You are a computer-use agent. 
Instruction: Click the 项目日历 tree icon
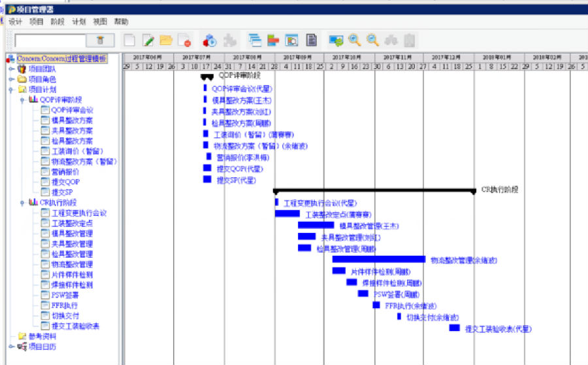22,347
